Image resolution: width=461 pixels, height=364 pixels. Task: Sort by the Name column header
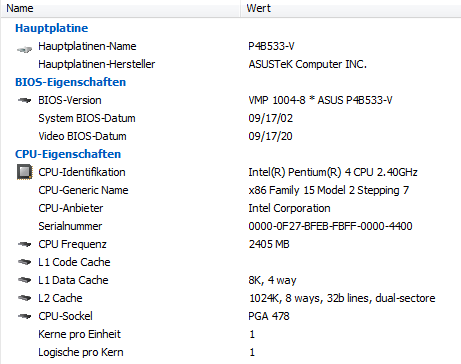pos(120,8)
